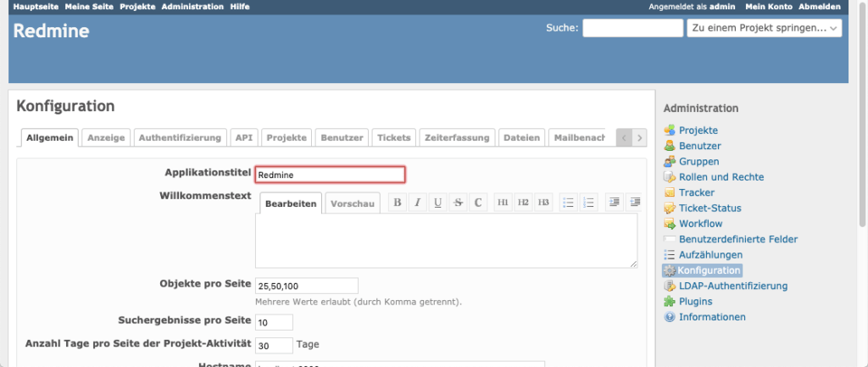Screen dimensions: 868x367
Task: Open Projekte in top menu
Action: [x=137, y=7]
